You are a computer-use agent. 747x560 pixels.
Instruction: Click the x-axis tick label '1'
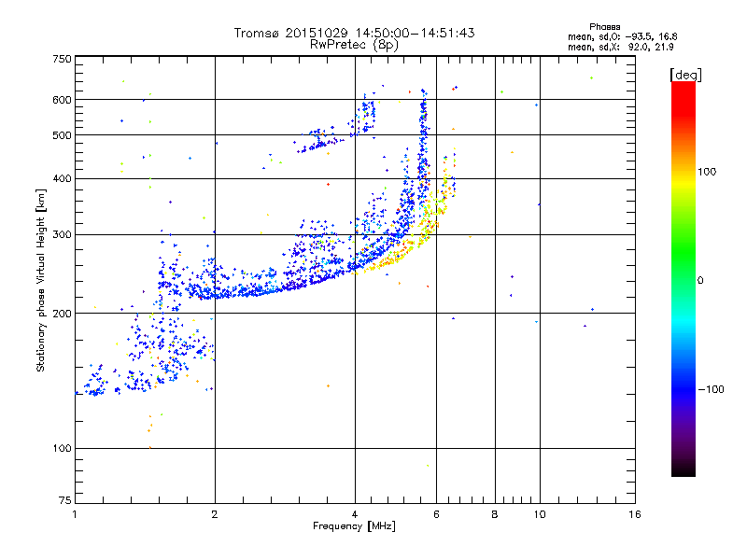(75, 514)
